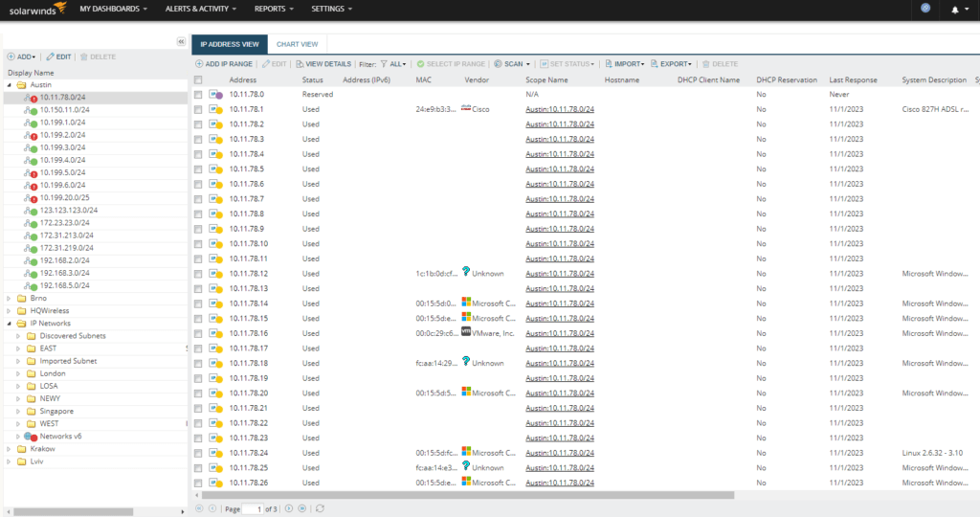
Task: Open scope link in 10.11.78.18 row
Action: [559, 363]
